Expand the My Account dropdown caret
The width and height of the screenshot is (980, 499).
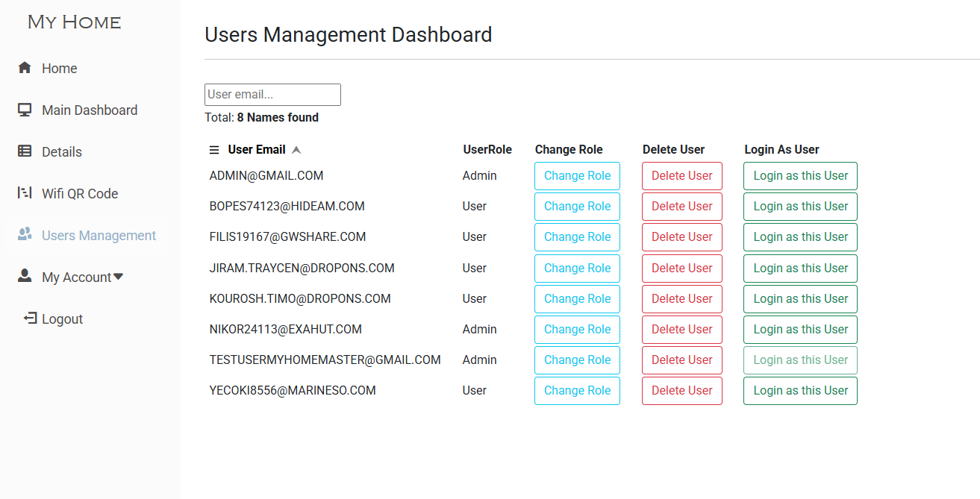click(x=118, y=277)
